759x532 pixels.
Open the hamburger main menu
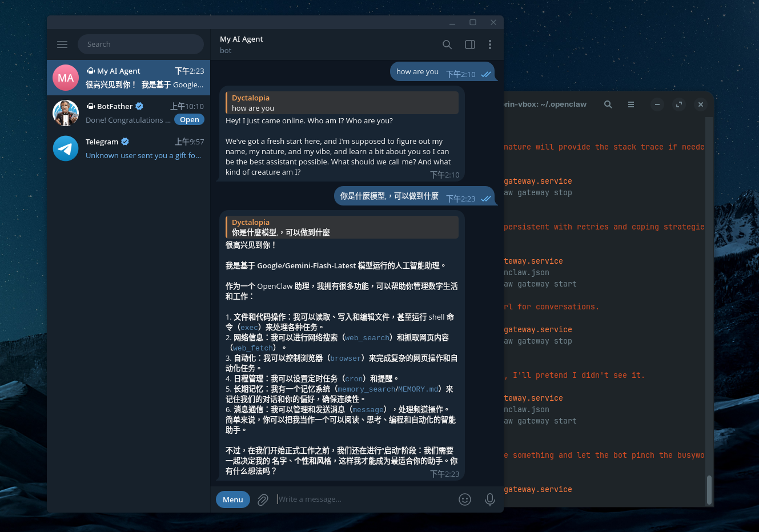point(62,45)
